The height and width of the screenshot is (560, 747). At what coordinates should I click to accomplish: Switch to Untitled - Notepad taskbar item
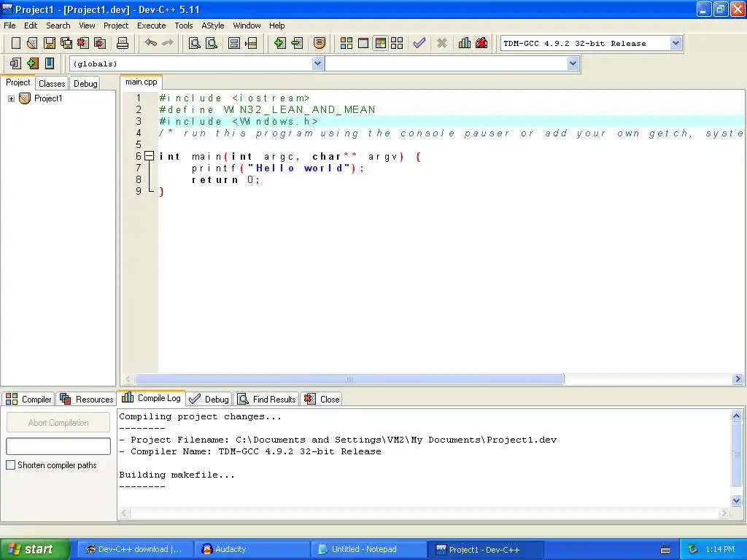tap(368, 549)
